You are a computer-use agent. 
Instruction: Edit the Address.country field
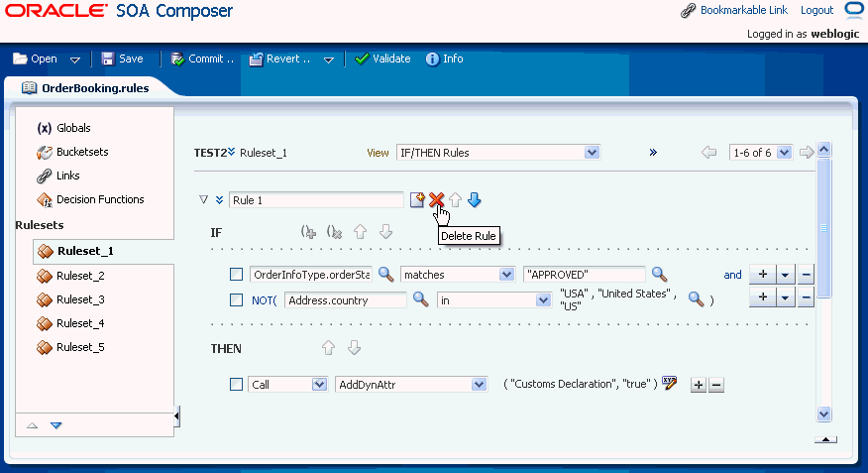pyautogui.click(x=346, y=300)
